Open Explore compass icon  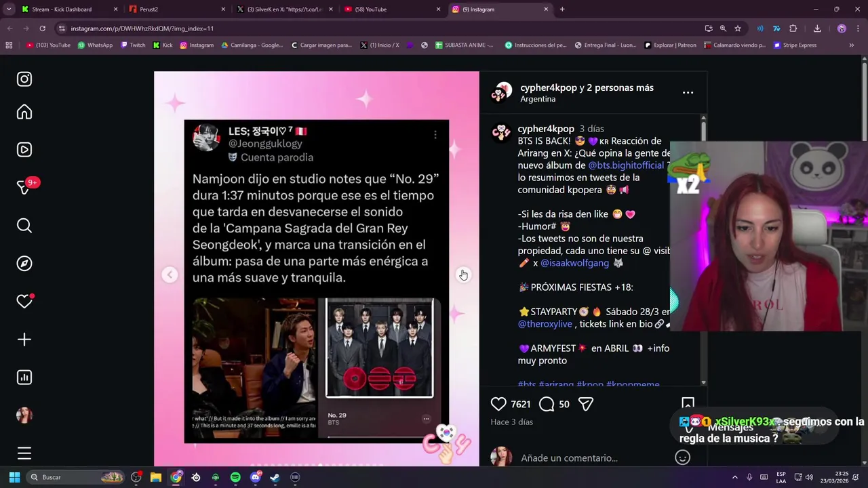24,264
